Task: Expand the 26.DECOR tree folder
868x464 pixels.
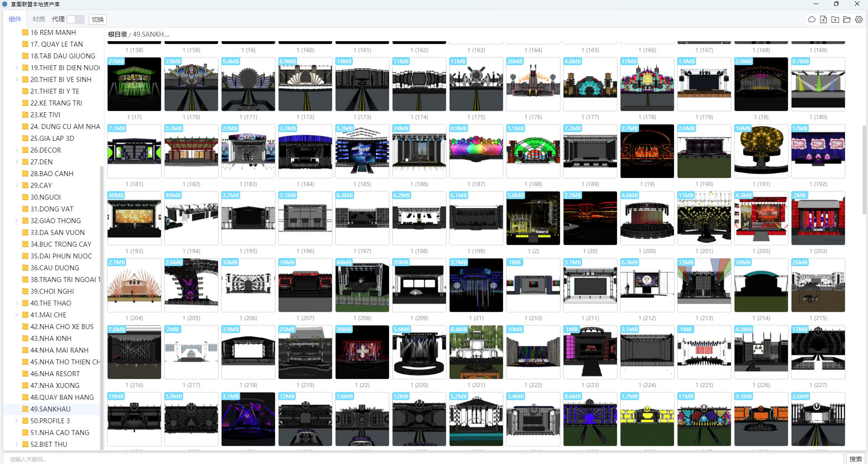Action: click(x=17, y=150)
